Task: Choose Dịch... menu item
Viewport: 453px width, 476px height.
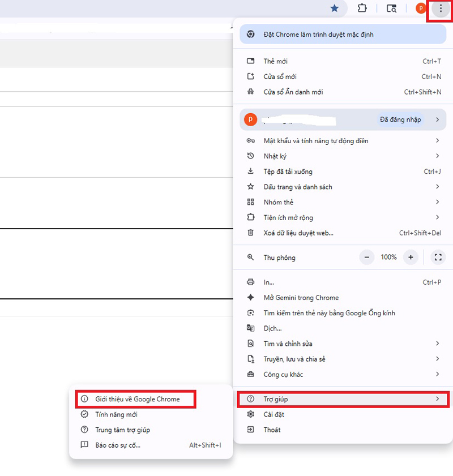Action: 343,328
